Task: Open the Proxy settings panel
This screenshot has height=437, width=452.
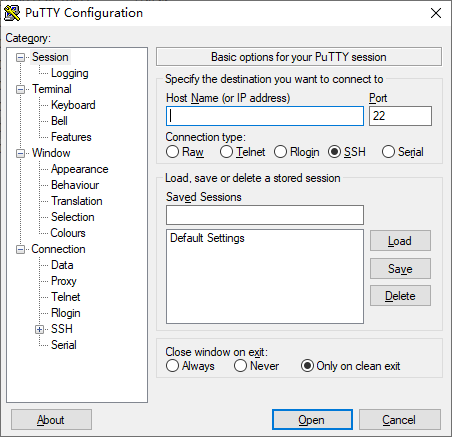Action: click(x=64, y=281)
